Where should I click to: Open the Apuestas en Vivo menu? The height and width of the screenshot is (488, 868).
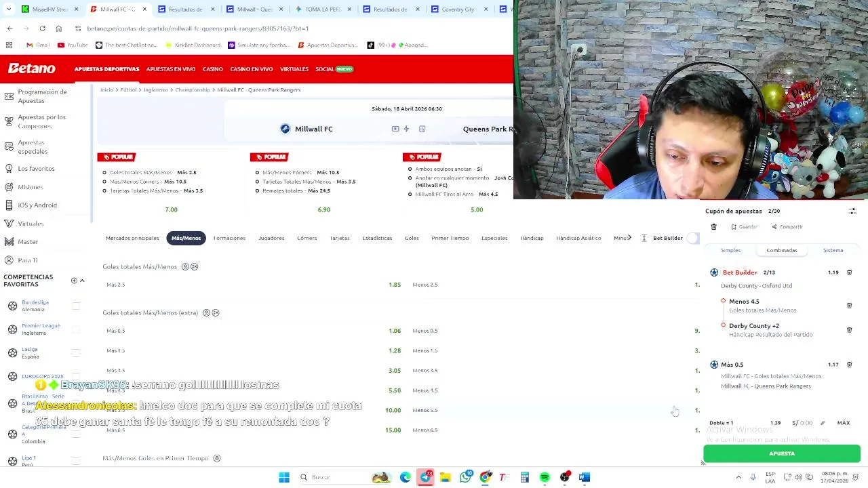pyautogui.click(x=171, y=69)
